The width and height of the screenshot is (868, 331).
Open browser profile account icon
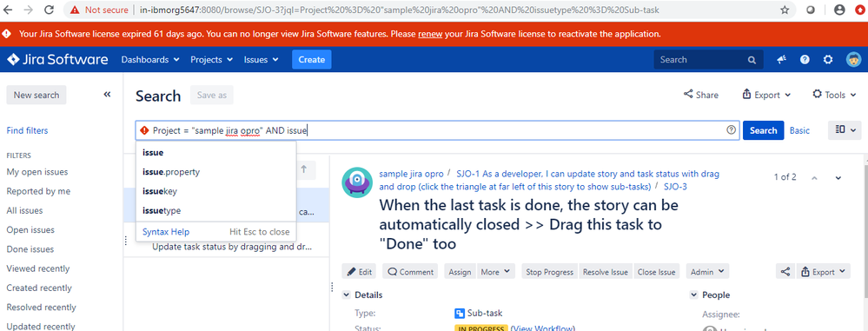(x=840, y=10)
